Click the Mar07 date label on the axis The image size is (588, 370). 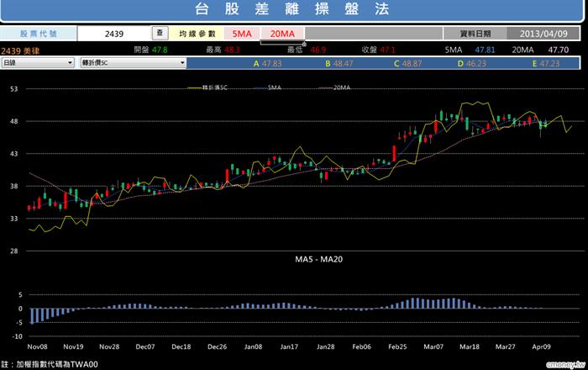(433, 346)
